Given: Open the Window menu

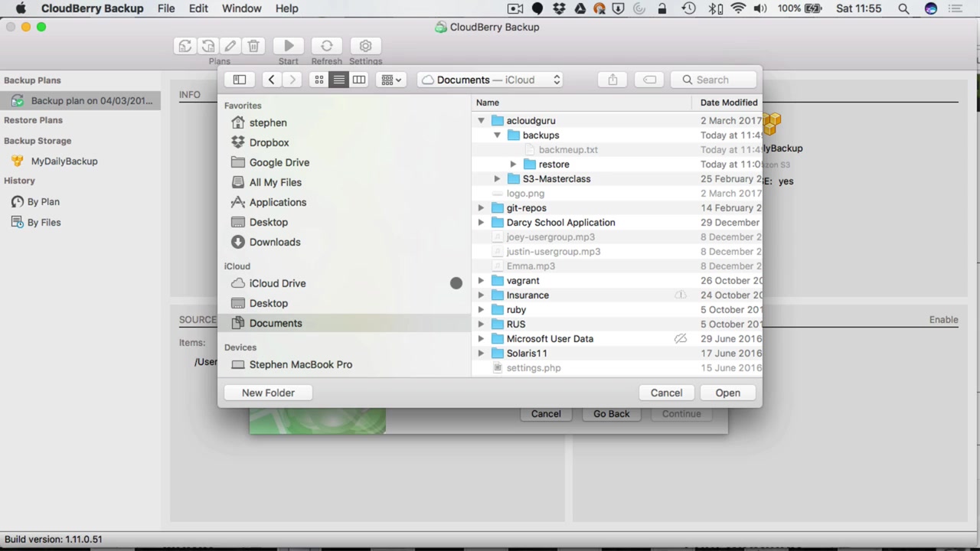Looking at the screenshot, I should [242, 8].
